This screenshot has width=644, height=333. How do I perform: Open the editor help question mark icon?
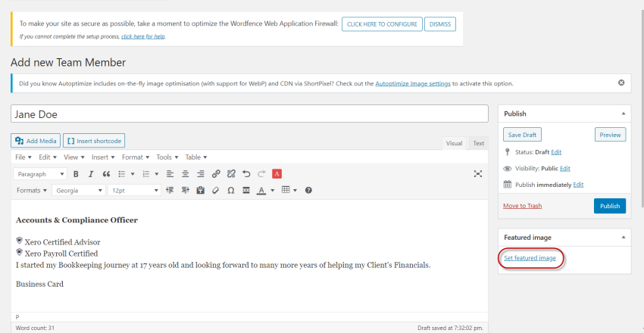pyautogui.click(x=308, y=190)
